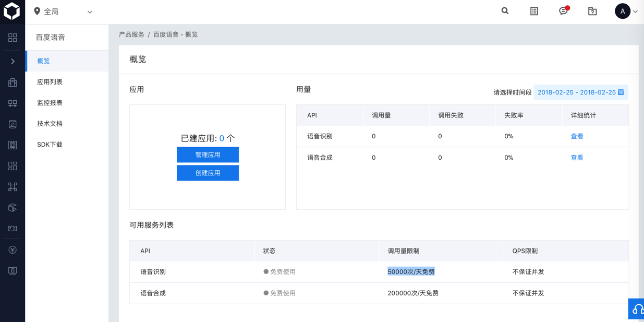Open the work order list icon in header
The image size is (644, 322).
[534, 11]
